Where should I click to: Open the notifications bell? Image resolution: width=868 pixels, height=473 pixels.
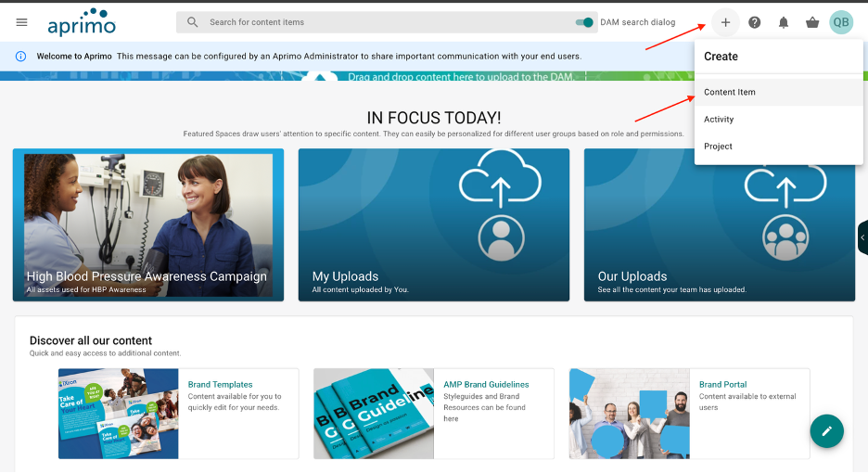click(x=784, y=22)
